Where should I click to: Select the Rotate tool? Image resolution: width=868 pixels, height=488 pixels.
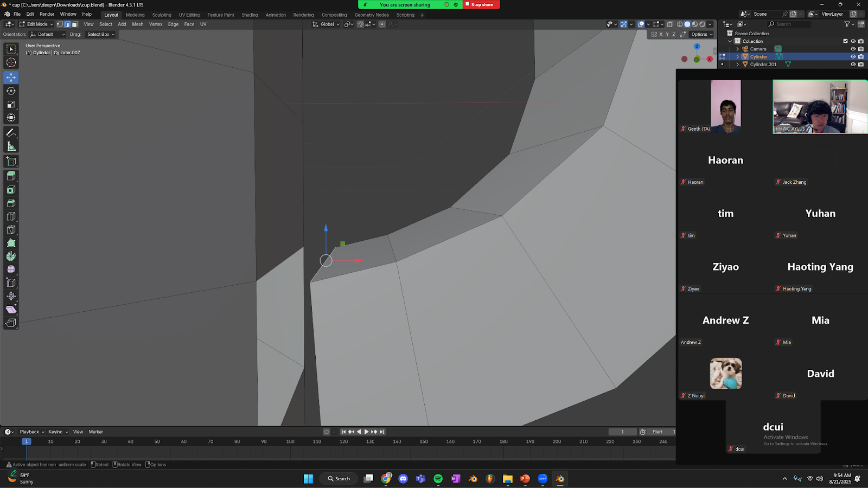[x=11, y=91]
